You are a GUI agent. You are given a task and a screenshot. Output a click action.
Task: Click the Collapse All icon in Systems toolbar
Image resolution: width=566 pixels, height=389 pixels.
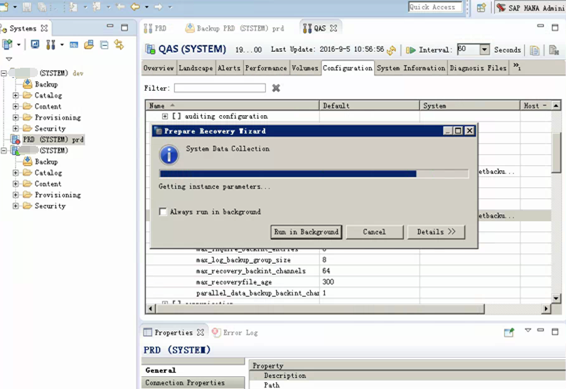click(x=104, y=45)
